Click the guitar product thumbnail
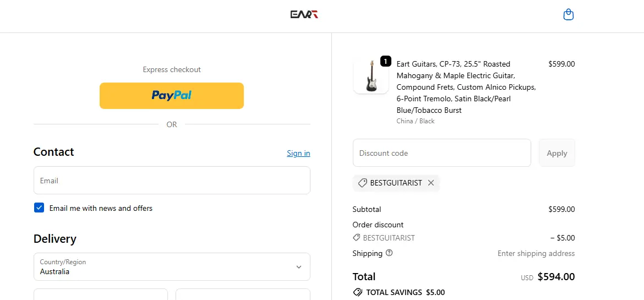The width and height of the screenshot is (644, 300). (x=370, y=77)
